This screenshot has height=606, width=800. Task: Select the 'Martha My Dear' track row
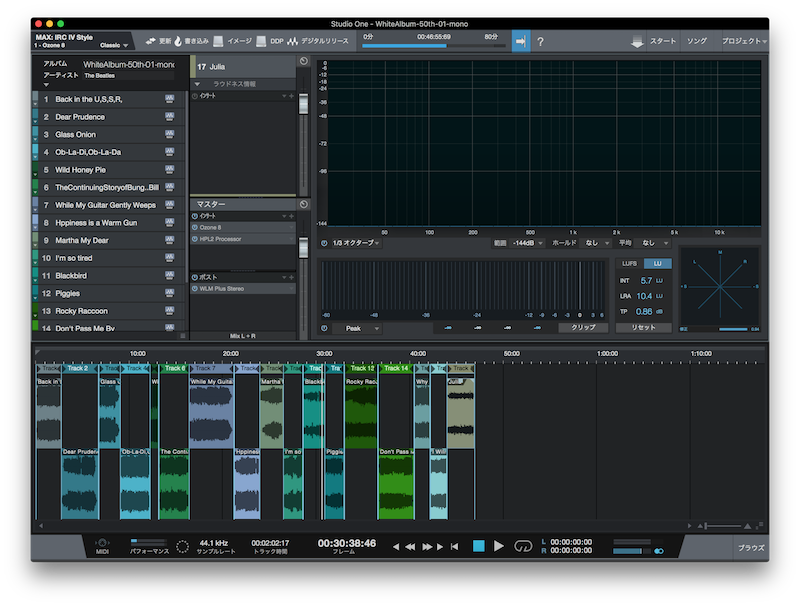(x=108, y=240)
